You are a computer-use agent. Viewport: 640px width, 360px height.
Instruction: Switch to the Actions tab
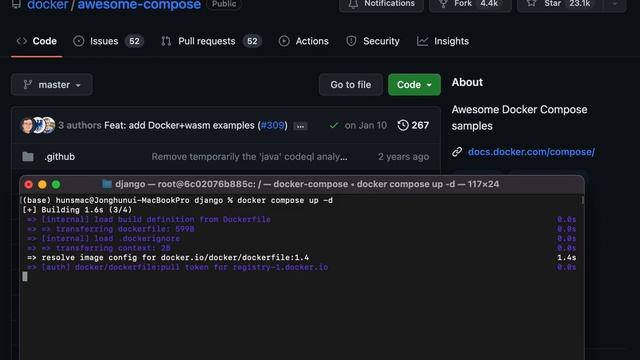(304, 41)
